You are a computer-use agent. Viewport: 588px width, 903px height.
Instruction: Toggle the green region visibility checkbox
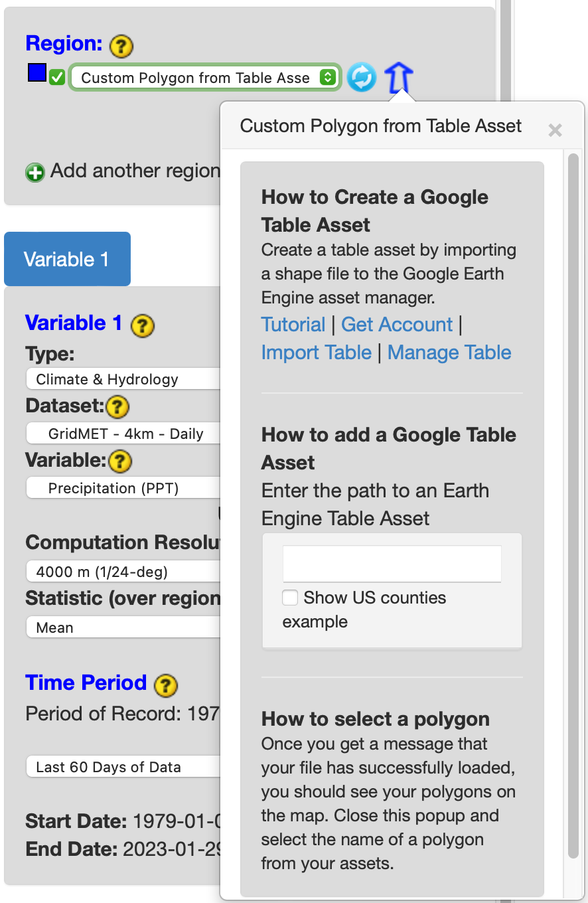click(57, 78)
